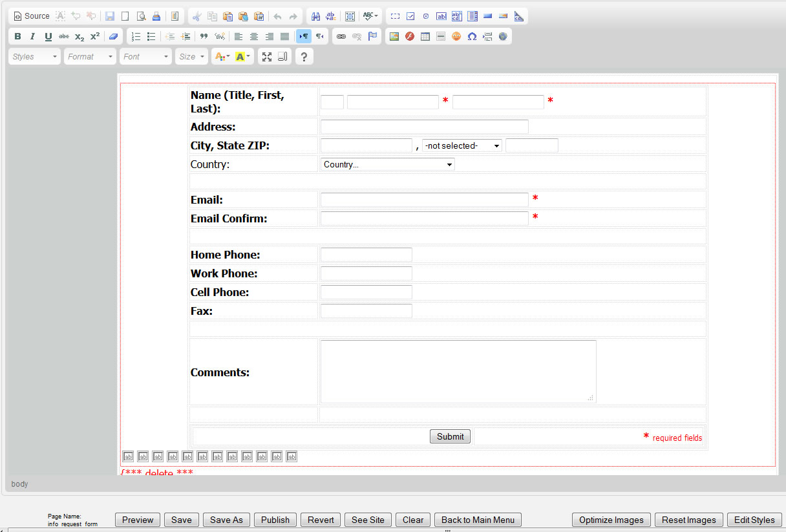The width and height of the screenshot is (786, 532).
Task: Click the Find binoculars icon
Action: (x=315, y=16)
